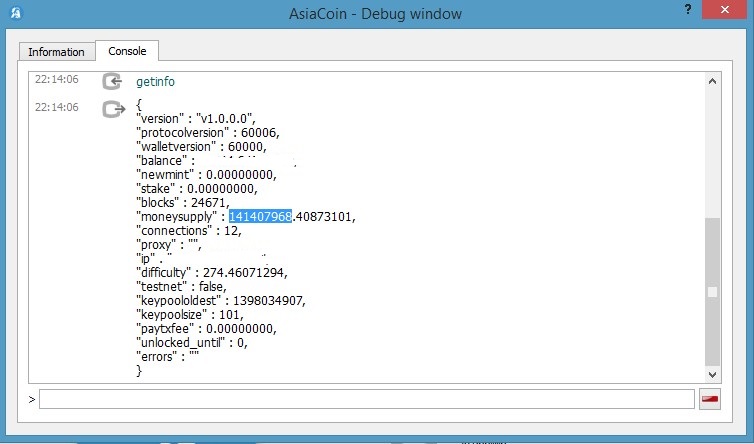The width and height of the screenshot is (754, 444).
Task: Click the red clear console button
Action: click(x=710, y=399)
